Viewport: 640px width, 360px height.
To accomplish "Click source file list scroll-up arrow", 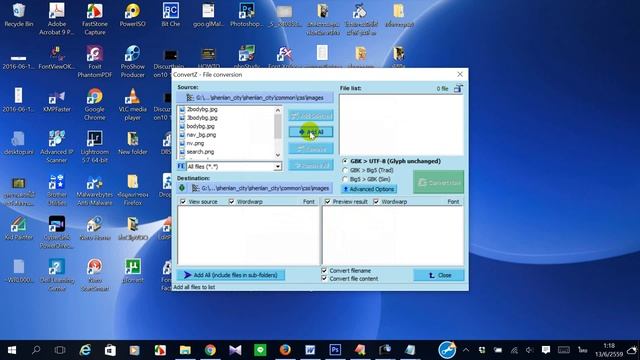I will click(278, 110).
